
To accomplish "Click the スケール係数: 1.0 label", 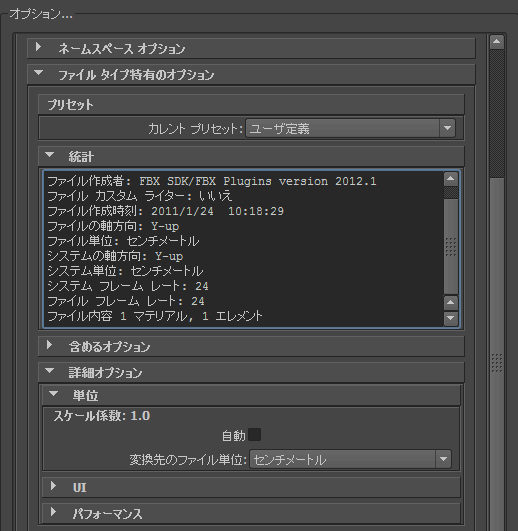I will [102, 416].
